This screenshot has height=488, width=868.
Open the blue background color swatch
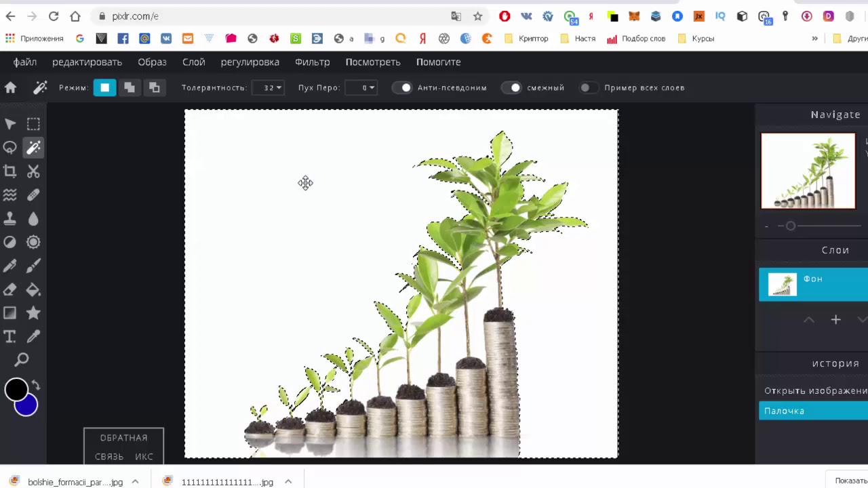[26, 405]
